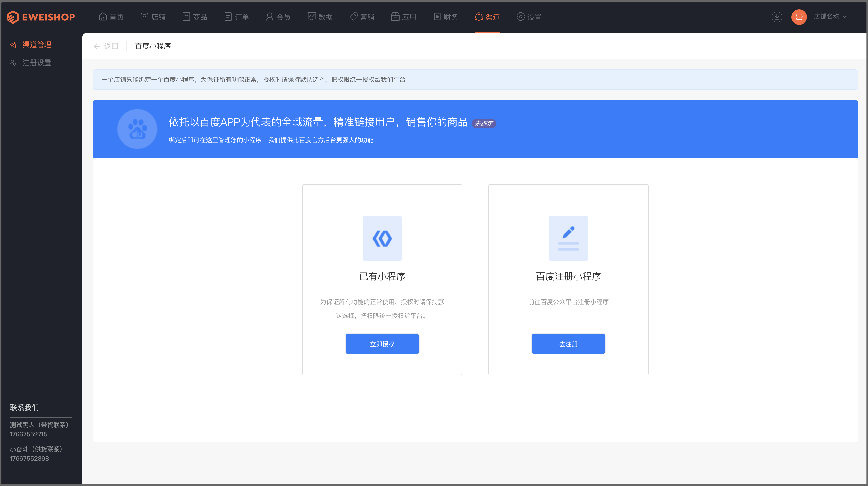Open the 会员 menu
The image size is (868, 486).
click(x=278, y=17)
